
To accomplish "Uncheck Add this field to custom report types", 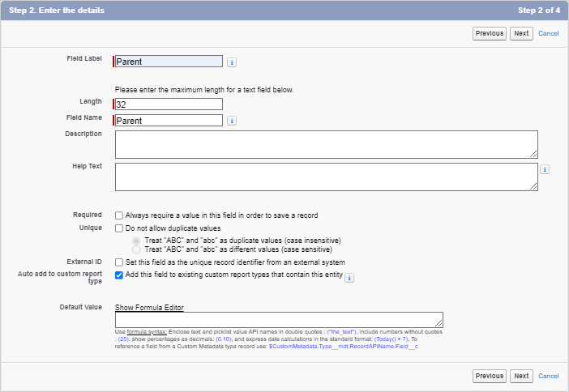I will [x=119, y=275].
